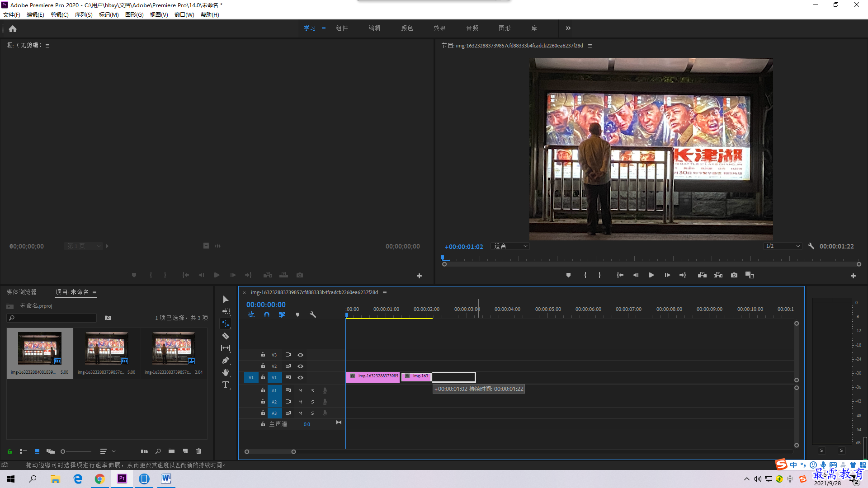Click Extract button in program monitor
The height and width of the screenshot is (488, 868).
[x=718, y=275]
